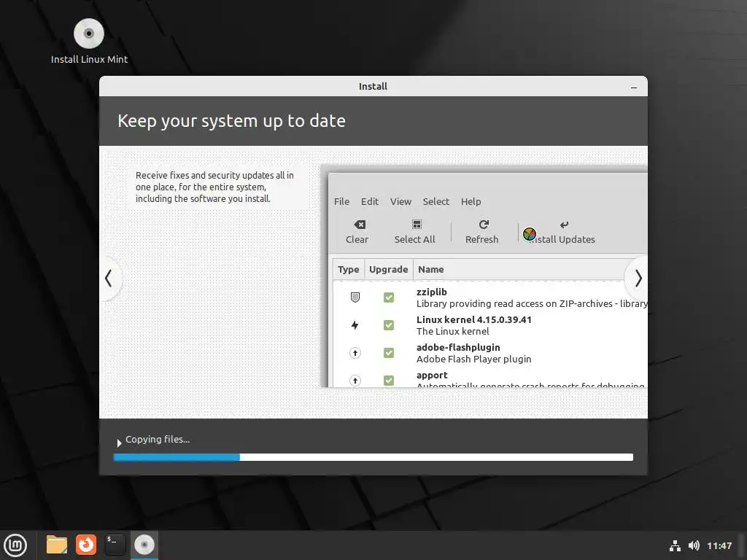Viewport: 747px width, 560px height.
Task: Click the Refresh label
Action: (x=481, y=239)
